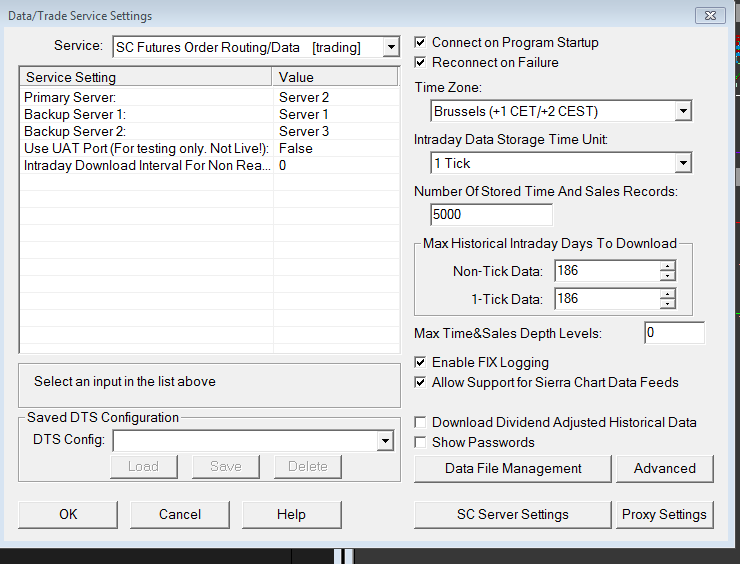Click the 0 value of Intraday Download Interval
The height and width of the screenshot is (564, 740).
[x=336, y=165]
